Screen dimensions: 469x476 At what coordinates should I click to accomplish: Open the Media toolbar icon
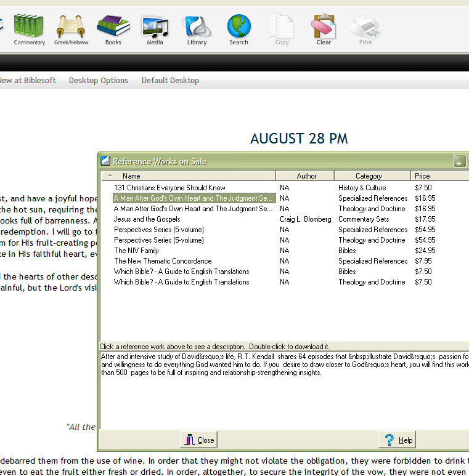155,28
